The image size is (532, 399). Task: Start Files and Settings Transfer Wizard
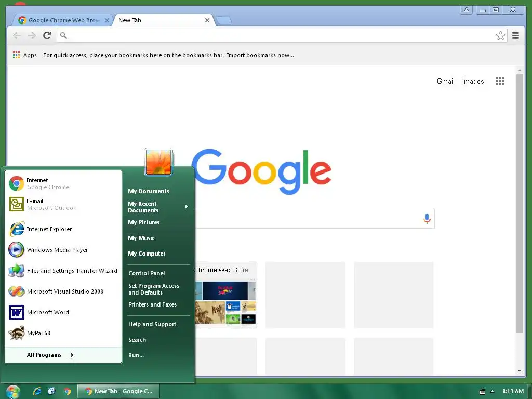pos(63,271)
